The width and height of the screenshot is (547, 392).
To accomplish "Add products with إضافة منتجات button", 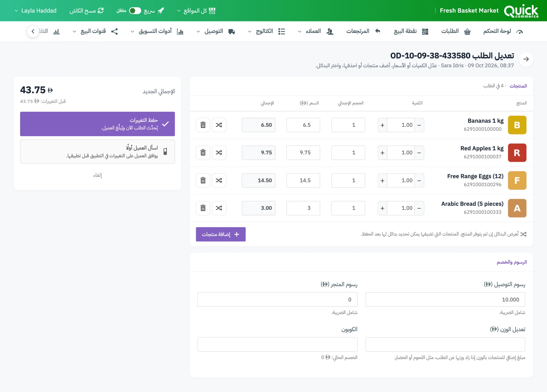I will (x=221, y=234).
